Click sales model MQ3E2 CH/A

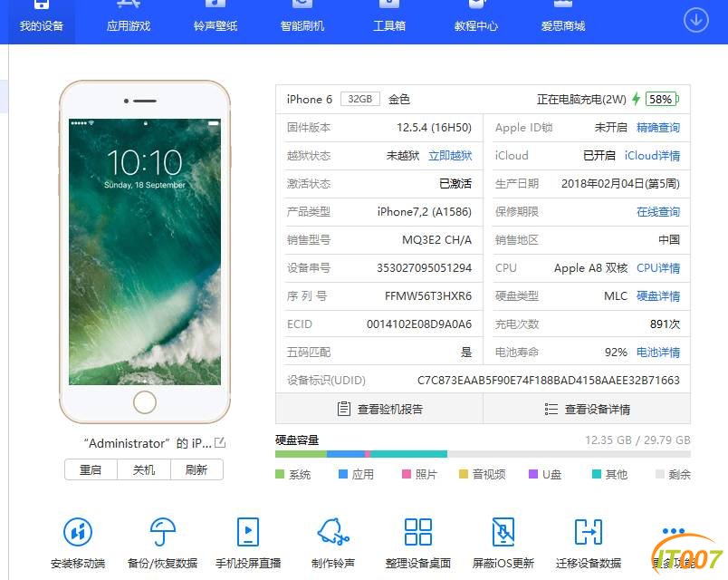coord(437,240)
